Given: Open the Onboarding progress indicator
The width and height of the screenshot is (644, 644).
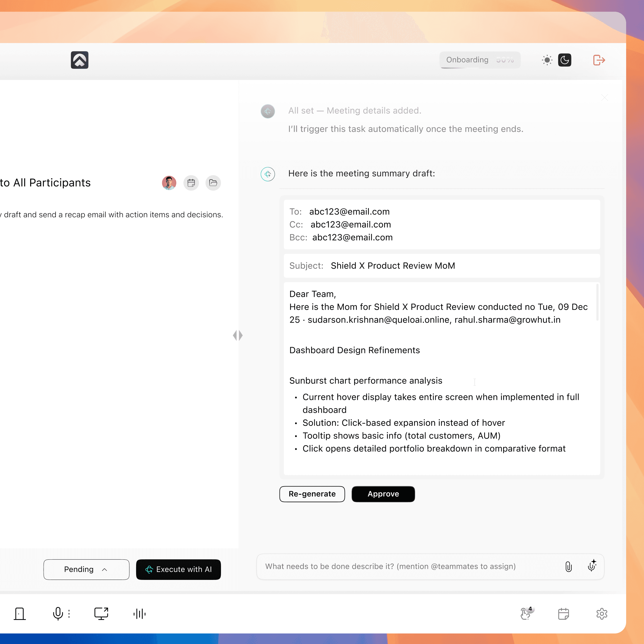Looking at the screenshot, I should [480, 60].
